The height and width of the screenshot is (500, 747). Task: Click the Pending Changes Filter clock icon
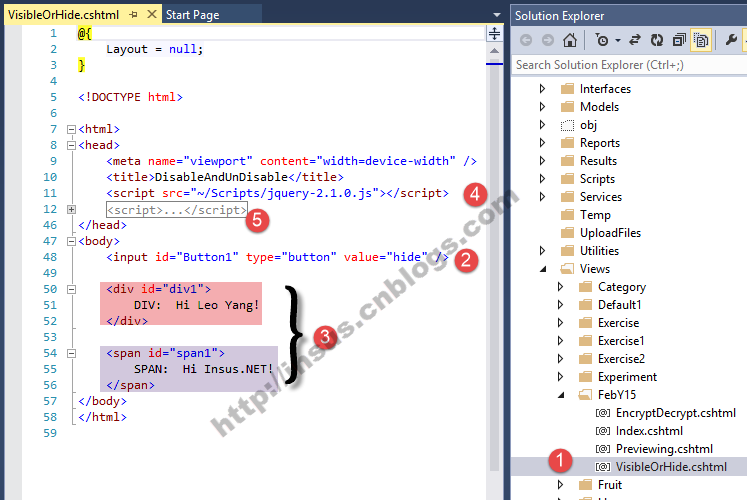pyautogui.click(x=602, y=40)
